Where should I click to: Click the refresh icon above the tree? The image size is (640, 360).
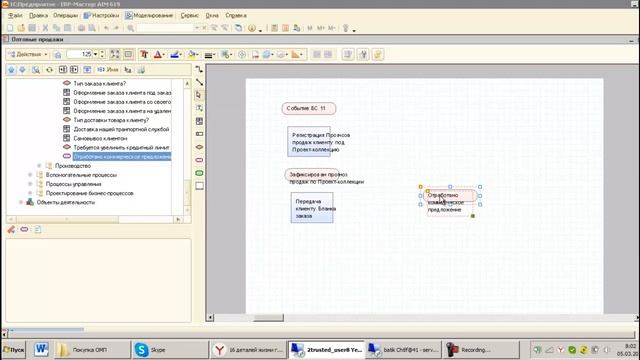[x=49, y=70]
